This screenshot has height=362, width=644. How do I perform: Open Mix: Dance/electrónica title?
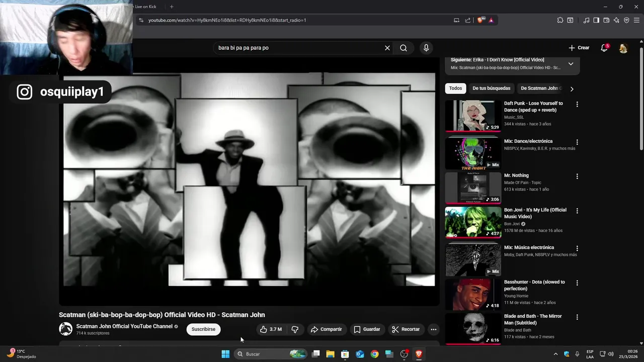click(x=528, y=141)
